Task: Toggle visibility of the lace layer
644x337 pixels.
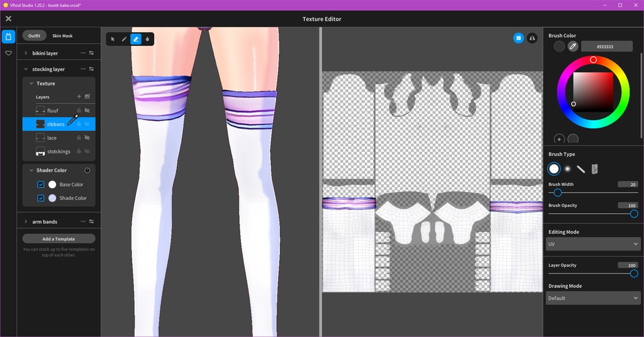Action: pos(87,138)
